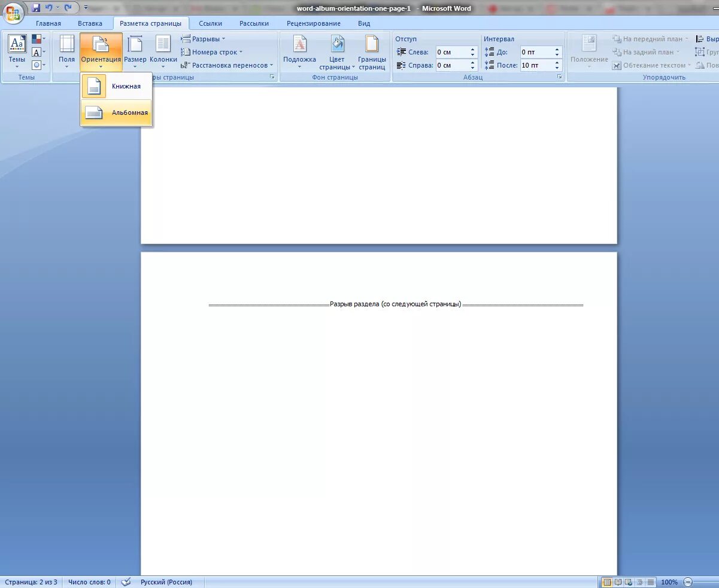Image resolution: width=719 pixels, height=588 pixels.
Task: Save the document from quick access toolbar
Action: (37, 8)
